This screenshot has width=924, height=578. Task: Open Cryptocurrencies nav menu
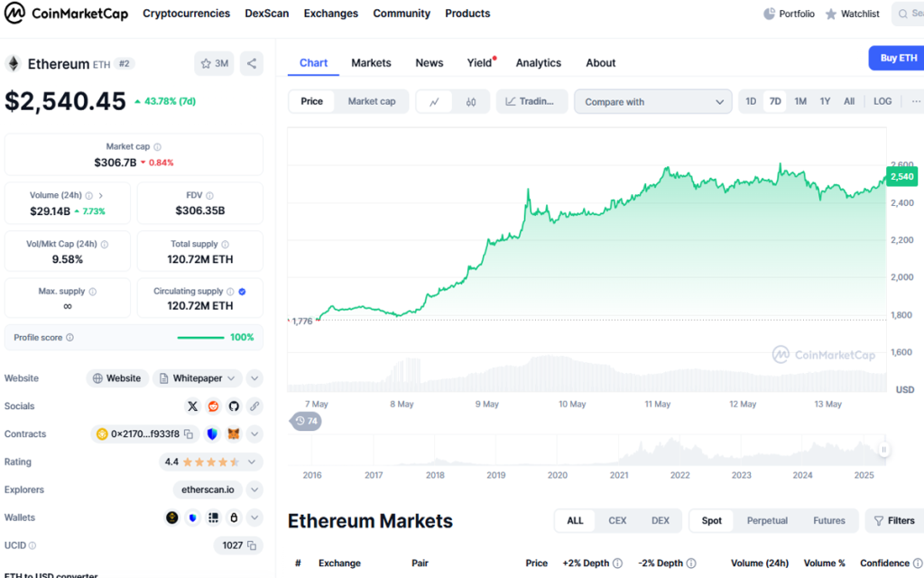click(x=186, y=13)
